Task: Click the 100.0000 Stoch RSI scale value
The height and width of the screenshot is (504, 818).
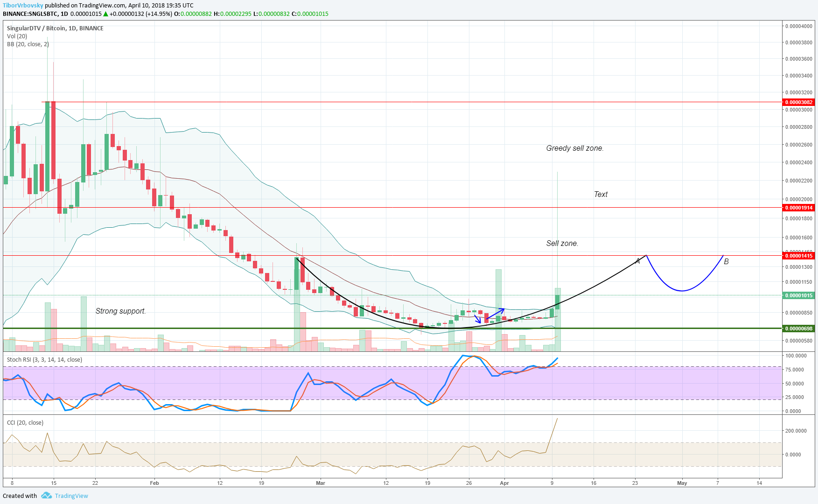Action: (796, 356)
